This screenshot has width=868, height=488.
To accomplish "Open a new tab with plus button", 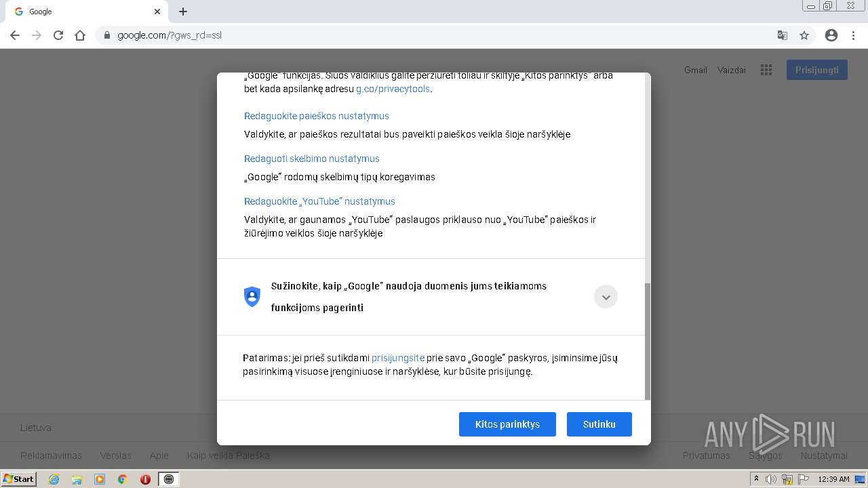I will point(183,12).
